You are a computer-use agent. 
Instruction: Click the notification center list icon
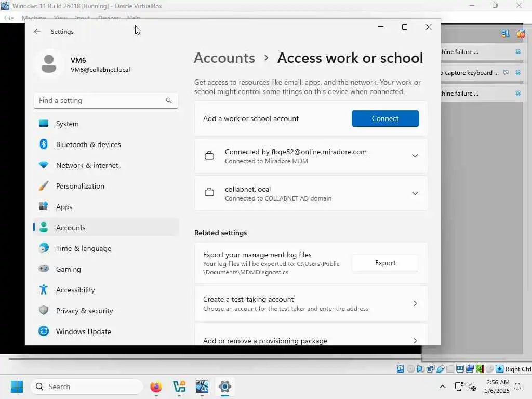(x=506, y=33)
